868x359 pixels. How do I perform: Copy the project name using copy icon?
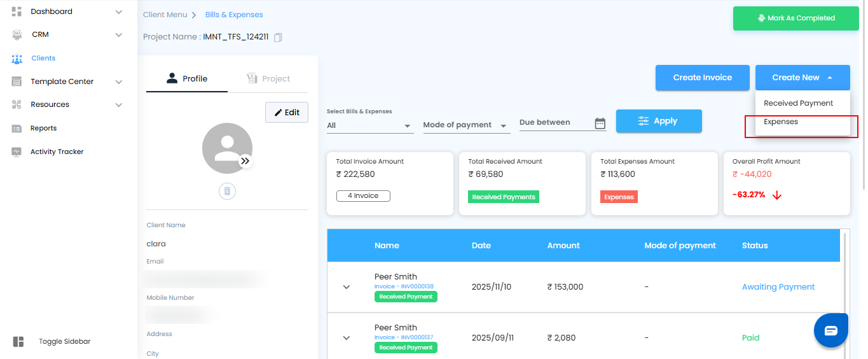278,38
